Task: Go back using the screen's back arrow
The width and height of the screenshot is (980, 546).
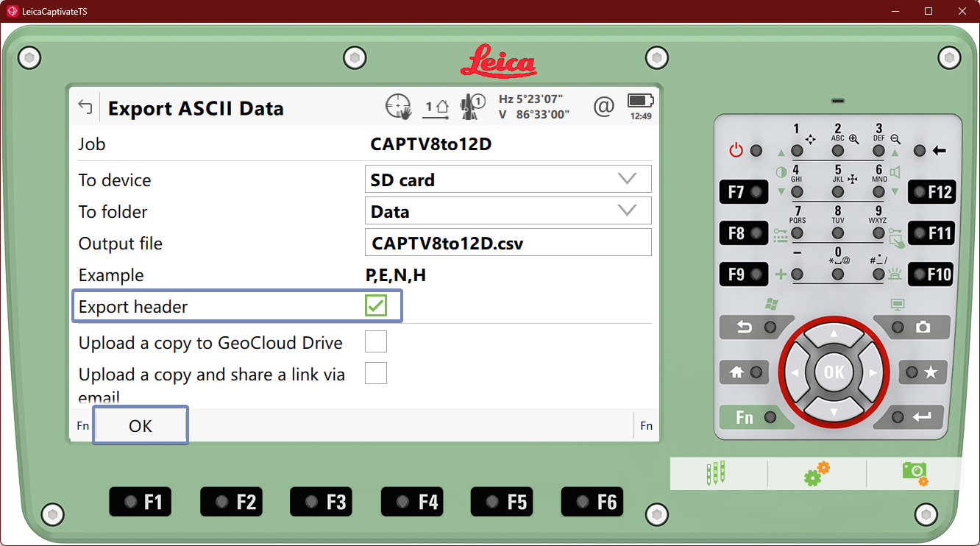Action: click(x=85, y=107)
